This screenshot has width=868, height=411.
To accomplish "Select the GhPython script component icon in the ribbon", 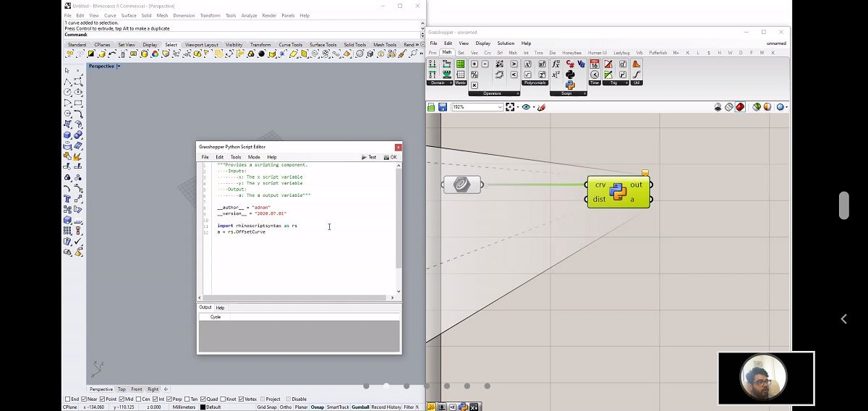I will point(570,85).
